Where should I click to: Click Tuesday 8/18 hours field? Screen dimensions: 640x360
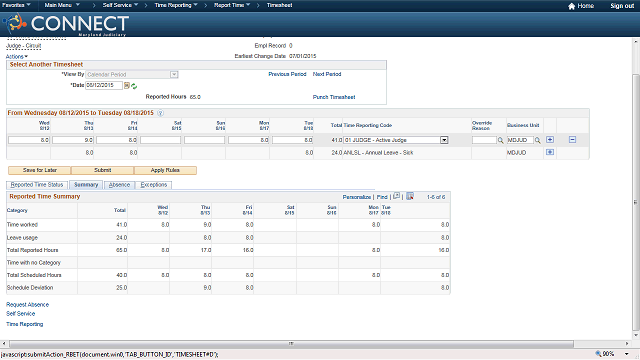click(292, 140)
